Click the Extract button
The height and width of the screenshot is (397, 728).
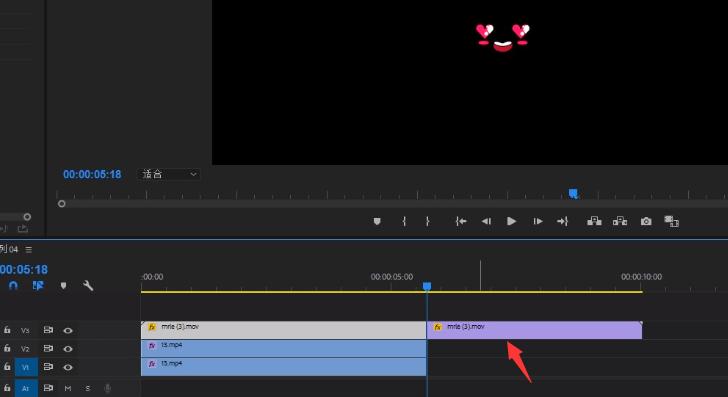620,221
